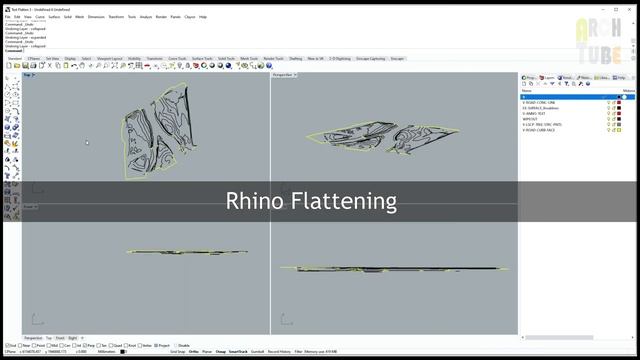Open the Properties panel tab
The width and height of the screenshot is (640, 360).
coord(529,78)
